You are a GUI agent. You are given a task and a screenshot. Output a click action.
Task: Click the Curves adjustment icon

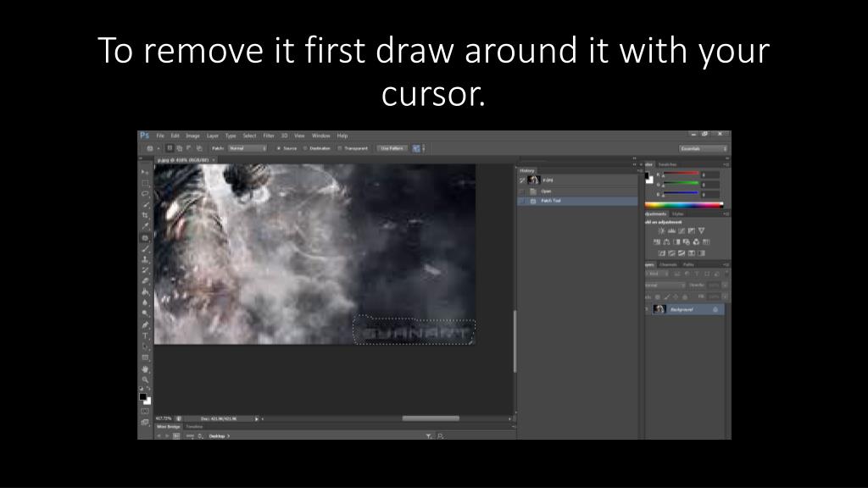(x=682, y=230)
